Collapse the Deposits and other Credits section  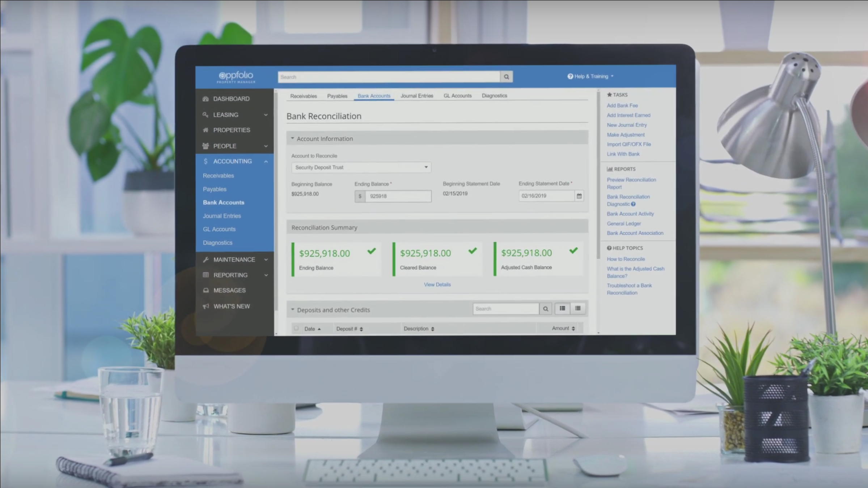pyautogui.click(x=293, y=310)
